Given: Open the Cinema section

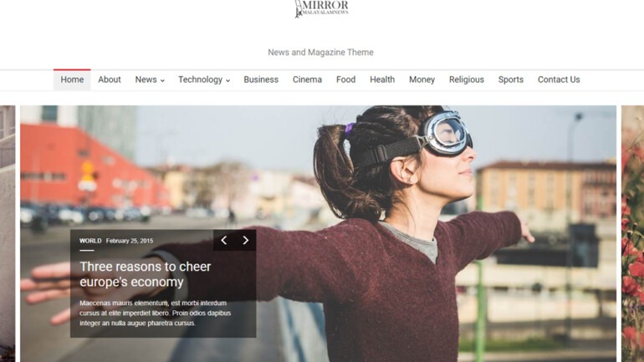Looking at the screenshot, I should tap(307, 80).
